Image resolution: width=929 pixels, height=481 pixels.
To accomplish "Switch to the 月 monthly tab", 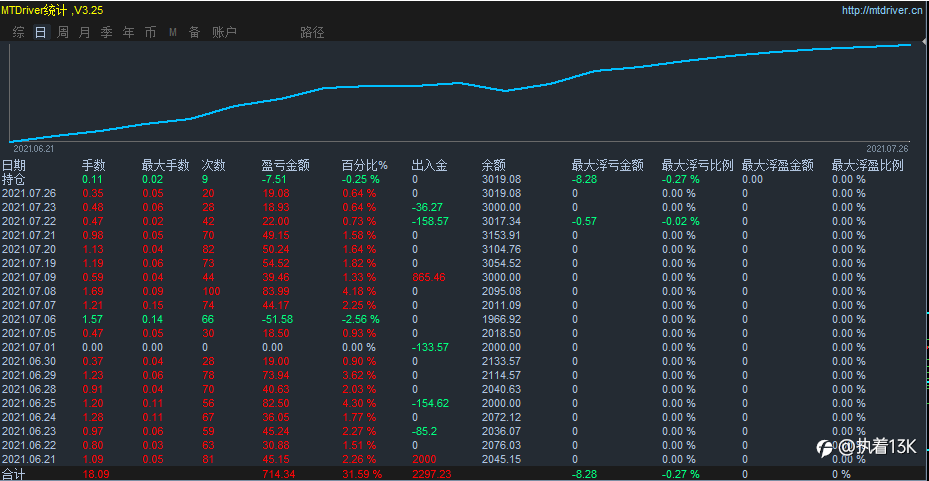I will click(84, 32).
